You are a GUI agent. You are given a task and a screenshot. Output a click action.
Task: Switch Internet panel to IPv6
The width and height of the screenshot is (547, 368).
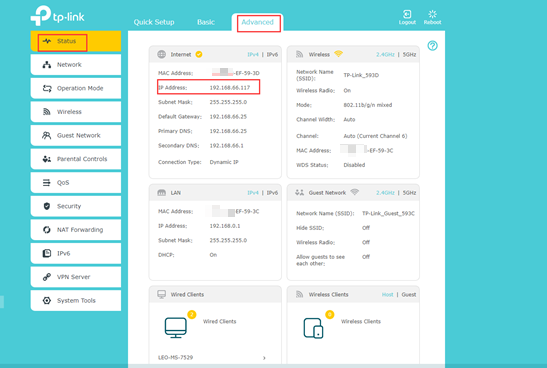[272, 54]
